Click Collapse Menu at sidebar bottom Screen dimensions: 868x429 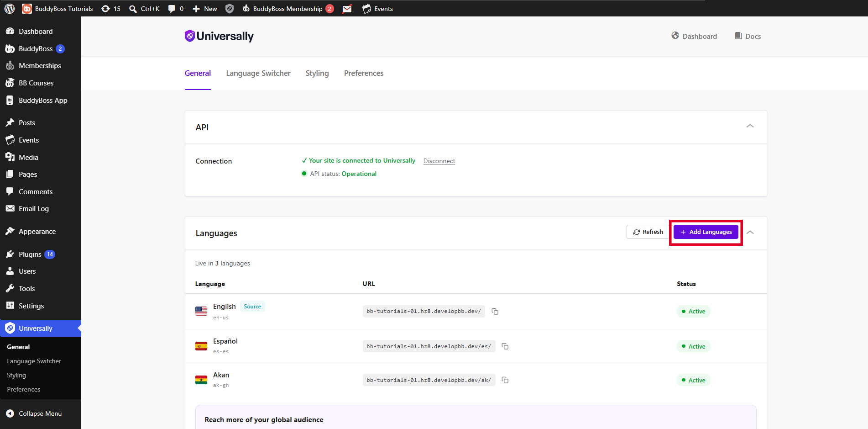point(41,413)
